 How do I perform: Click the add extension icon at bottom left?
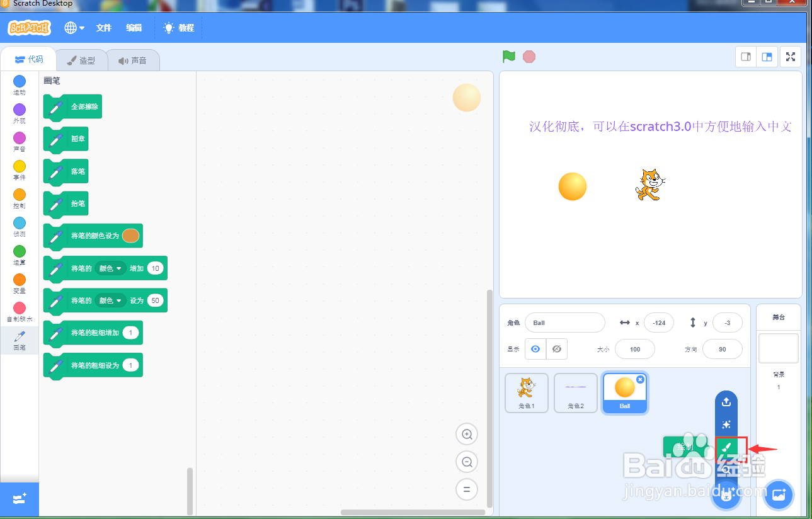coord(19,499)
